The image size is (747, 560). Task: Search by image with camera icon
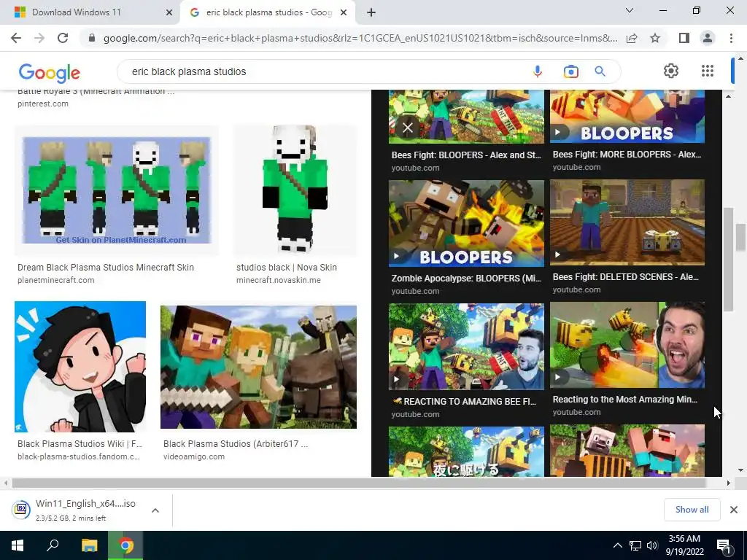coord(570,71)
